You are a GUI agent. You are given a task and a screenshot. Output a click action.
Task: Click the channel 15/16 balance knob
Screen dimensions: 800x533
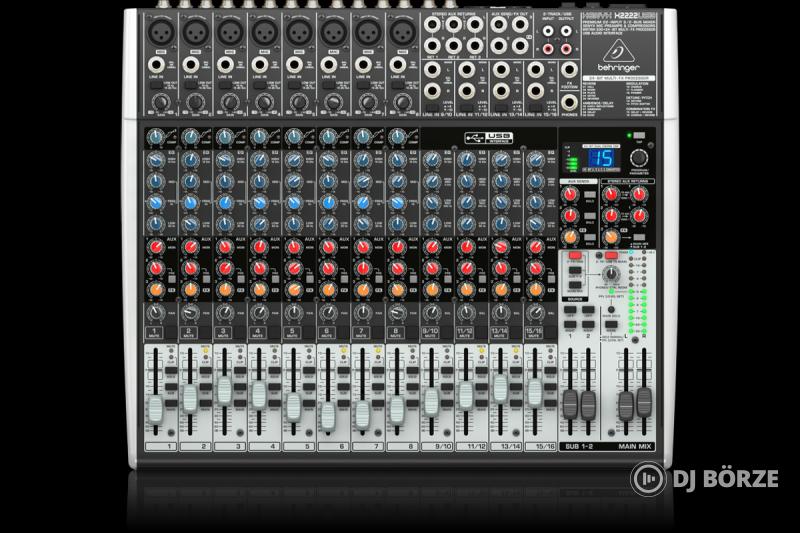tap(535, 313)
